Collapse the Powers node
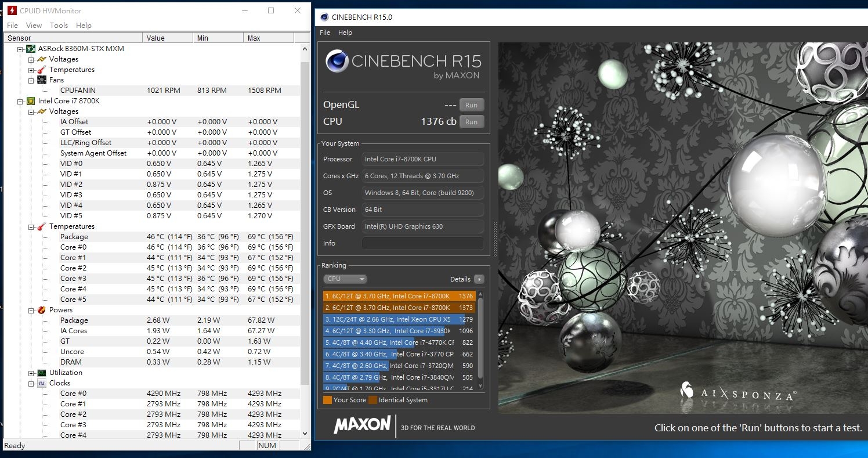 [x=31, y=310]
